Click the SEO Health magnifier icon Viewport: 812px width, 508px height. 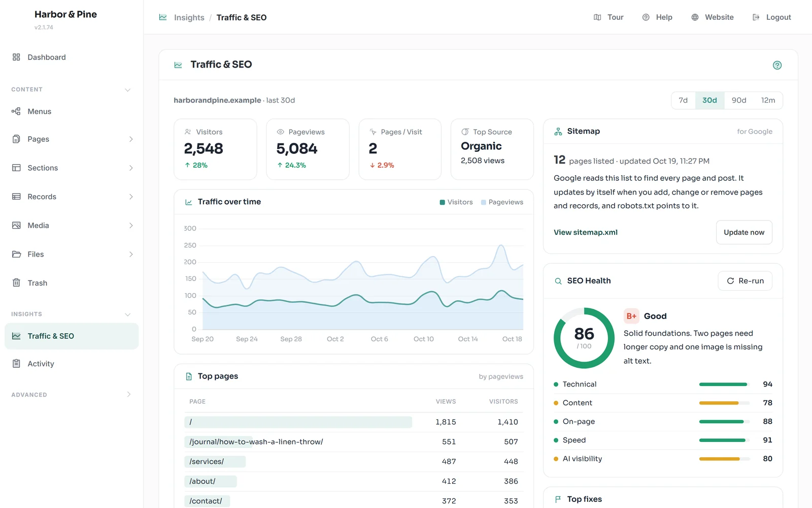point(558,281)
